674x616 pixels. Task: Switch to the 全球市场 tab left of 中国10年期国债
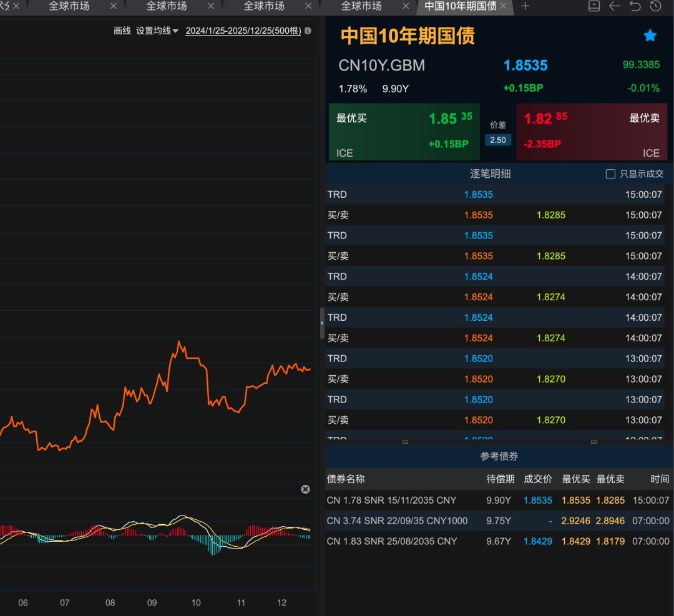pyautogui.click(x=361, y=6)
